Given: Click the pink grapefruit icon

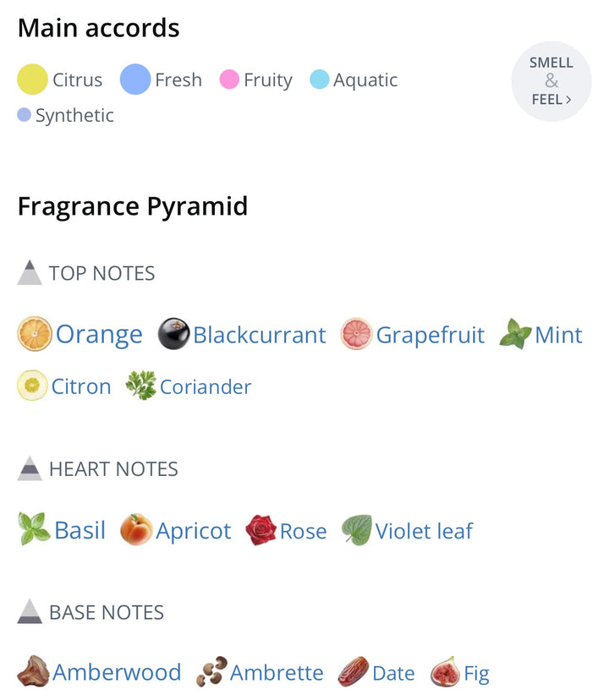Looking at the screenshot, I should coord(356,333).
